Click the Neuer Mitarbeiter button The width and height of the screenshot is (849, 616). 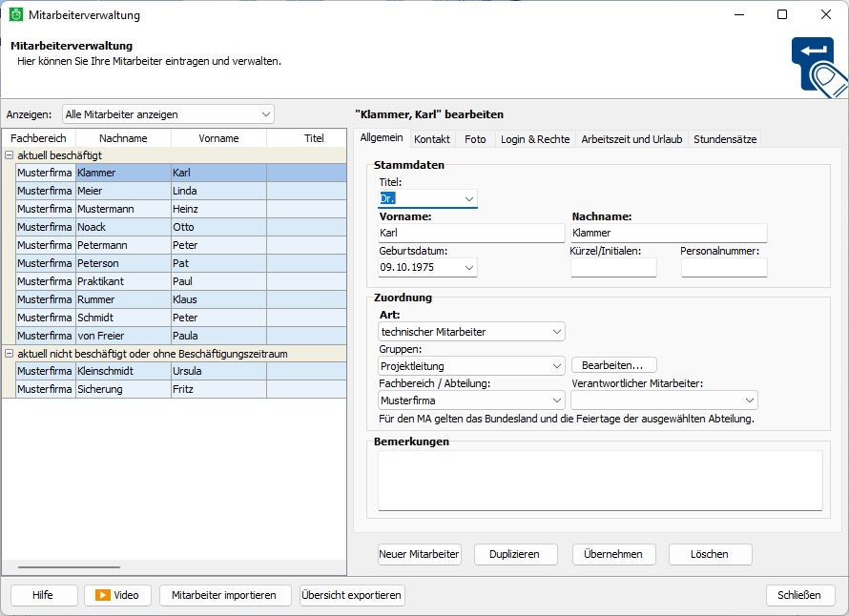click(x=420, y=554)
